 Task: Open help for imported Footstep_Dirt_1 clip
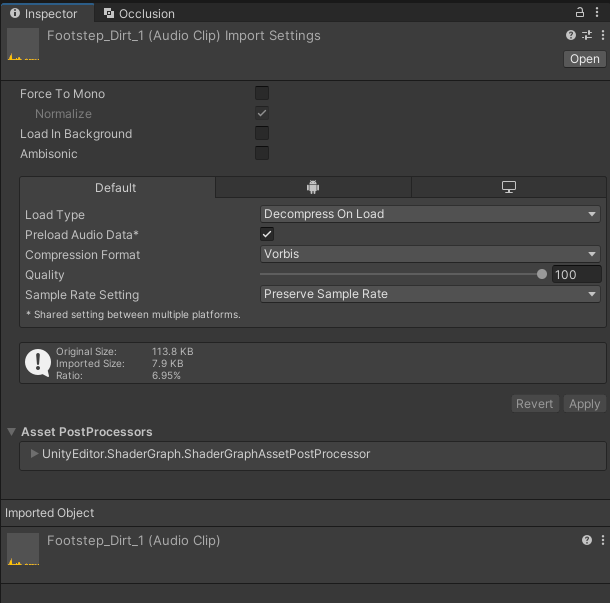point(587,540)
